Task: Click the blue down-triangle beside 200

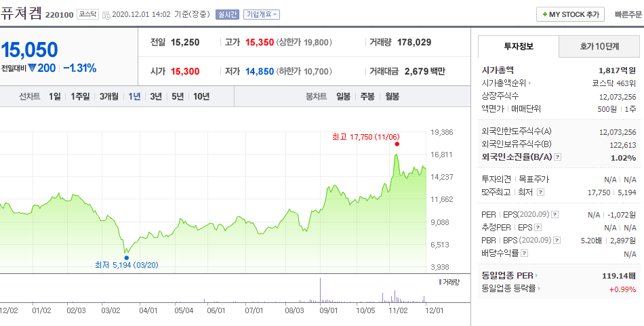Action: coord(32,68)
